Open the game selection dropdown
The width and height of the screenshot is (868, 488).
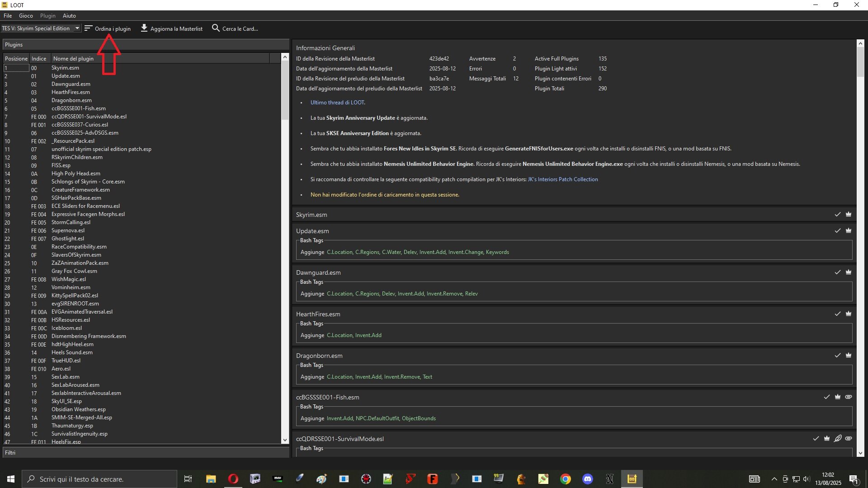tap(41, 28)
